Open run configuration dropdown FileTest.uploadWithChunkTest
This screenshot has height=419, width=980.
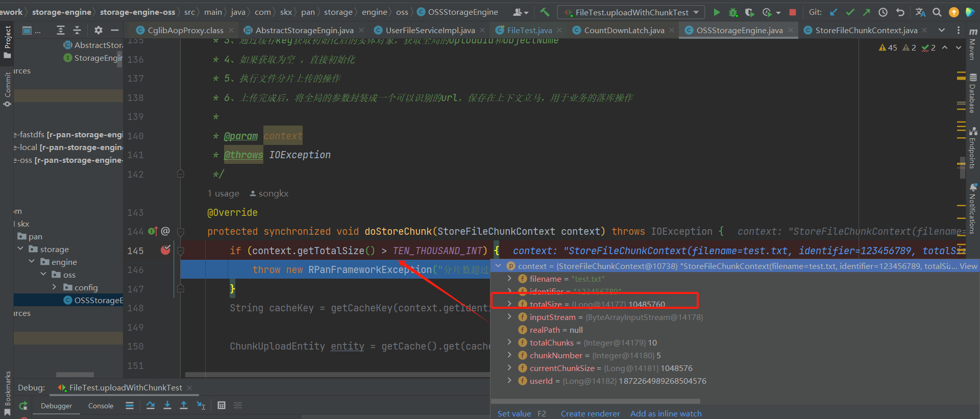point(631,12)
